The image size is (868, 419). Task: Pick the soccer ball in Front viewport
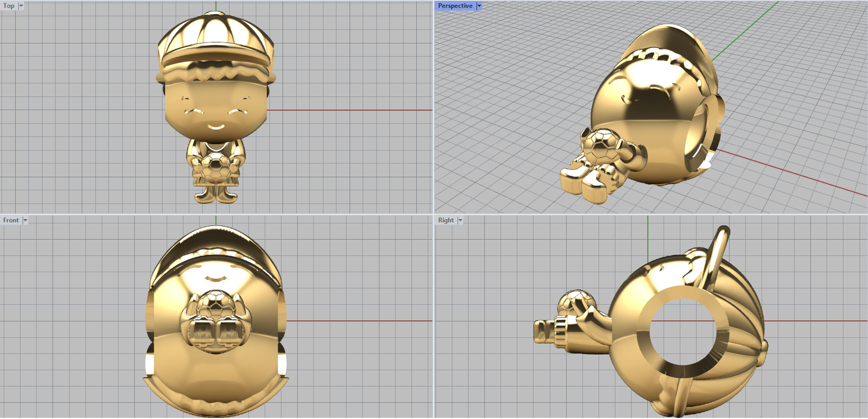point(215,305)
